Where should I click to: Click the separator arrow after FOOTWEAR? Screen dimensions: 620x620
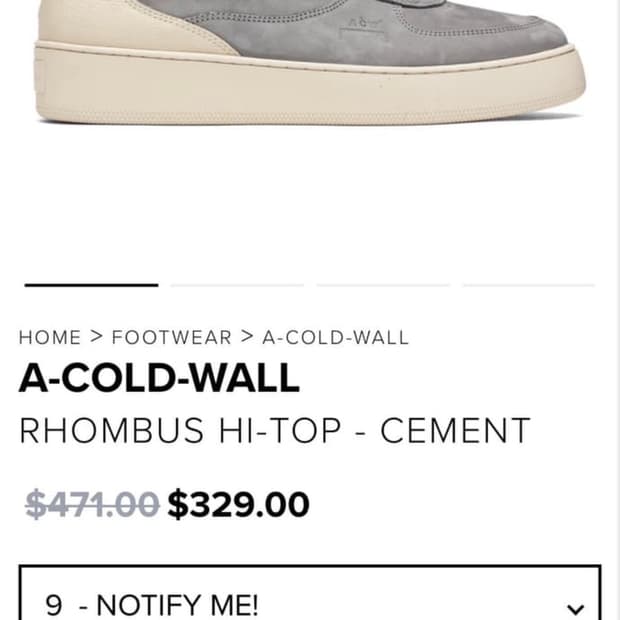tap(247, 337)
